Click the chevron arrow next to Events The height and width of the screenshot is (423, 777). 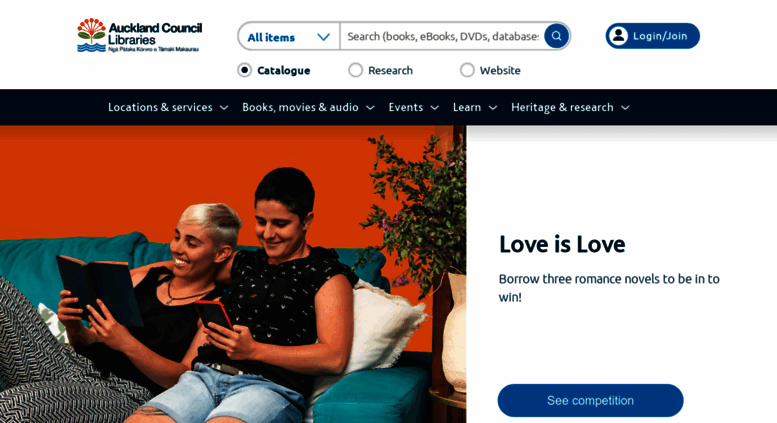coord(435,107)
